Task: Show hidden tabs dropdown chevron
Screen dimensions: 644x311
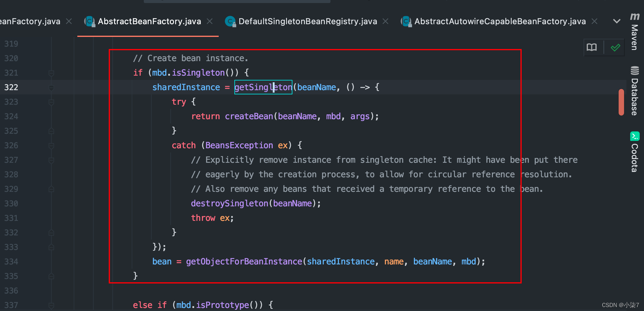Action: [617, 21]
